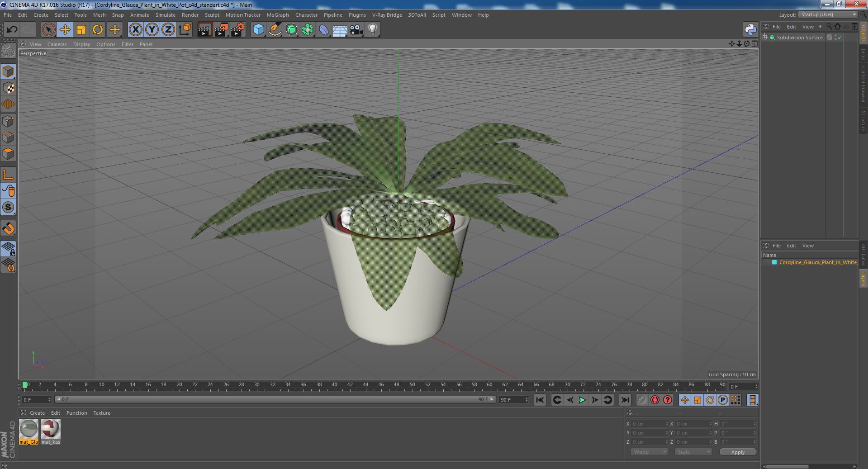Open the spline pen tool

[x=275, y=30]
